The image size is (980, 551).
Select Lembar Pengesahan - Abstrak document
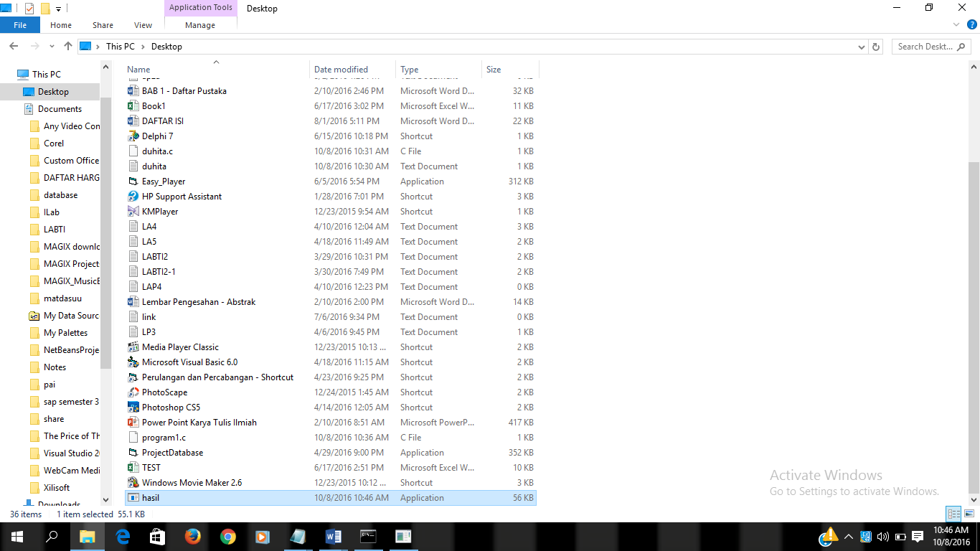coord(199,302)
